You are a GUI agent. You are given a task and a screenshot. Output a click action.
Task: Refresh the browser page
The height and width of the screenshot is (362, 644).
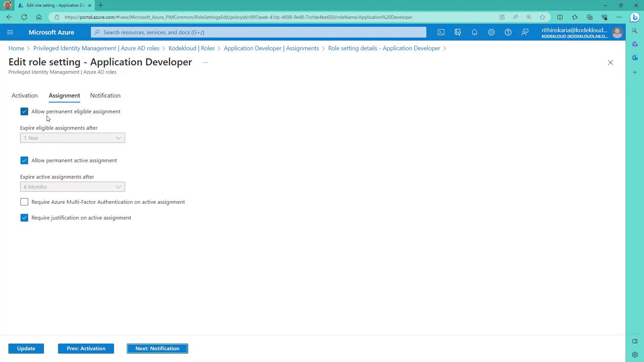24,17
